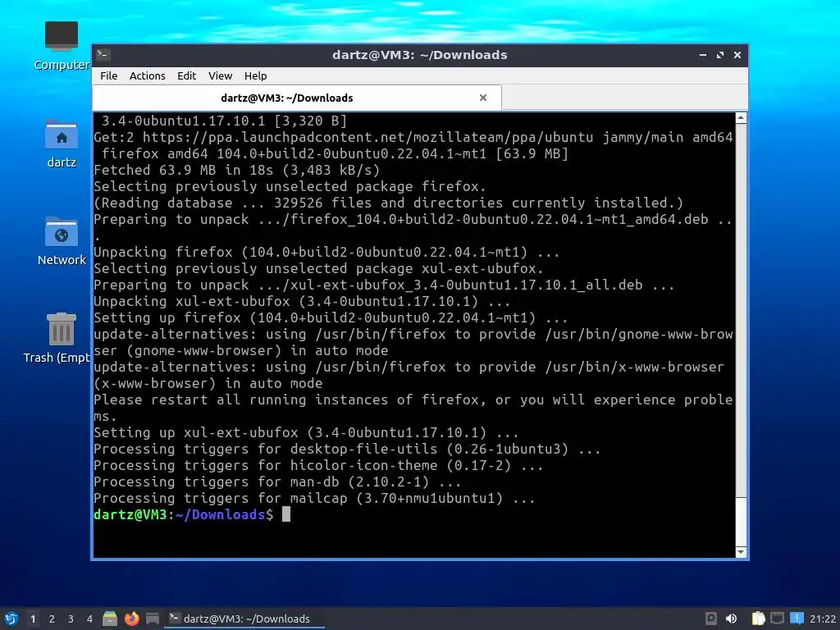Screen dimensions: 840x630
Task: Click the 'Please restart all running instances' line
Action: [x=413, y=409]
